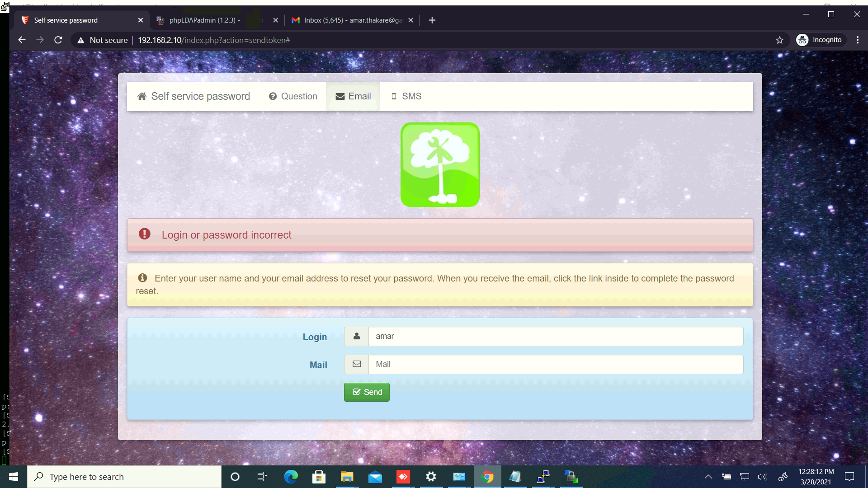Click the Mail address input field
This screenshot has height=488, width=868.
(555, 365)
